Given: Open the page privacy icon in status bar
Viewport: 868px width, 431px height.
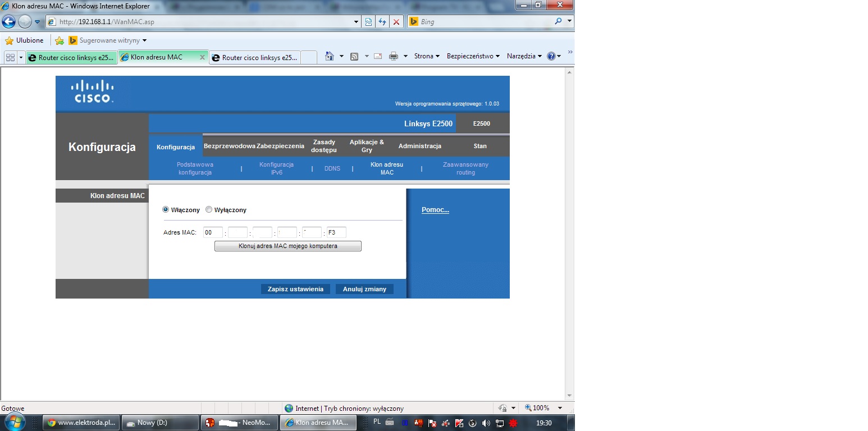Looking at the screenshot, I should 503,408.
